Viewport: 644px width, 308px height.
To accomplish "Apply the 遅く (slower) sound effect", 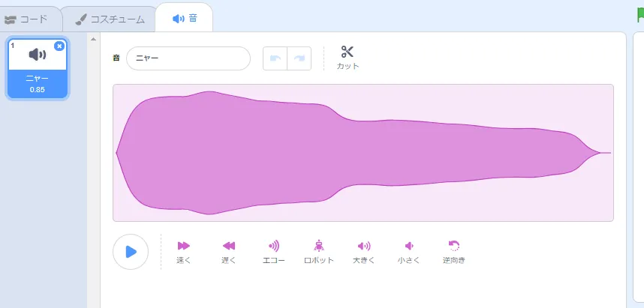I will point(229,252).
